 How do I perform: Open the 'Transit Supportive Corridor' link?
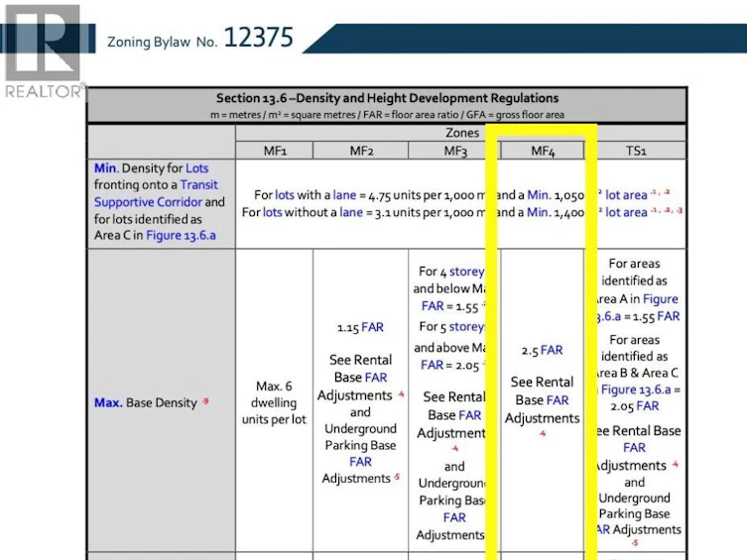(156, 193)
